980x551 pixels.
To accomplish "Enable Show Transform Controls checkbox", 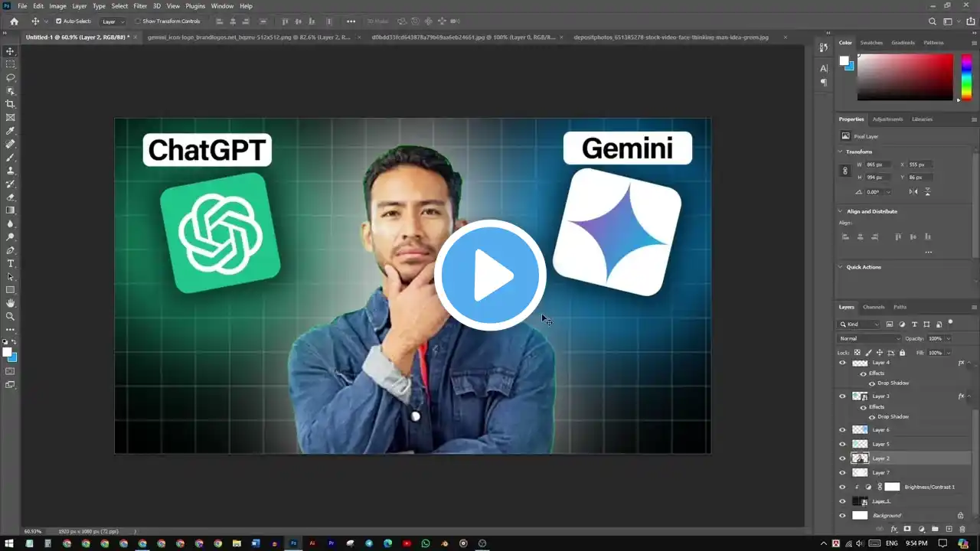I will click(138, 21).
